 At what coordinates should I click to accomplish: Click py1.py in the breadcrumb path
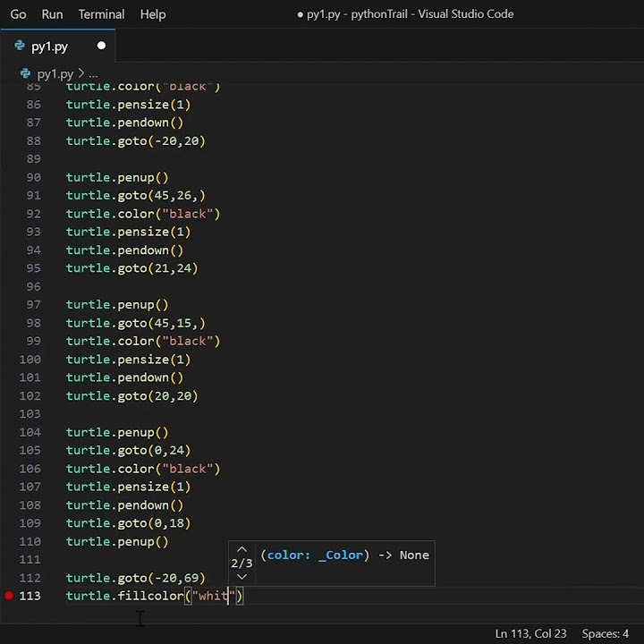[x=55, y=74]
